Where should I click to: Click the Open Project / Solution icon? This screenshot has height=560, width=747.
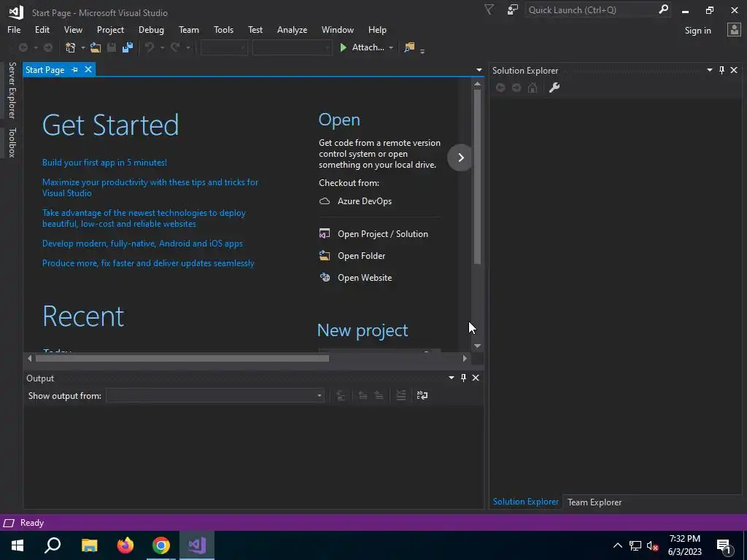325,234
